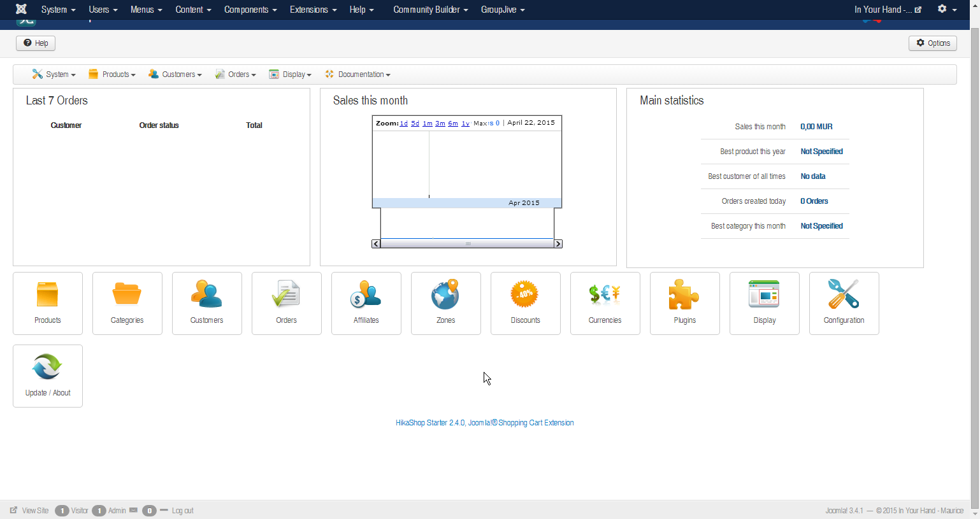The image size is (980, 519).
Task: Open the Extensions menu in top bar
Action: [313, 10]
